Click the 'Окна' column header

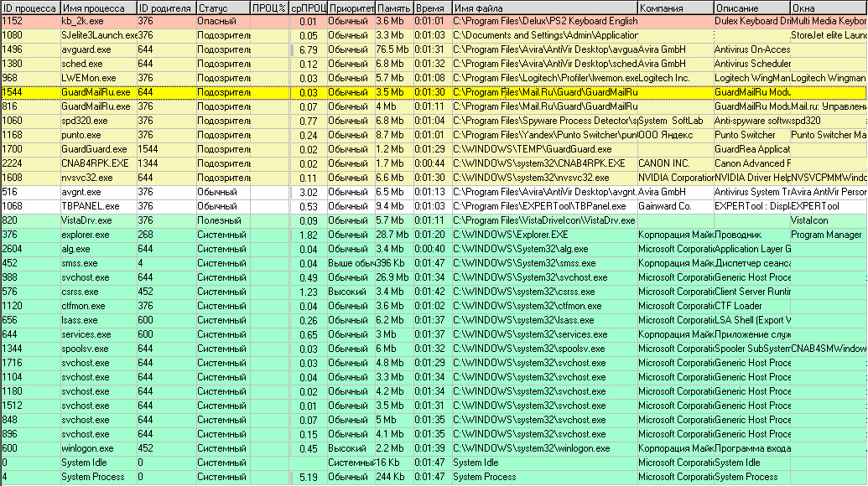tap(829, 8)
